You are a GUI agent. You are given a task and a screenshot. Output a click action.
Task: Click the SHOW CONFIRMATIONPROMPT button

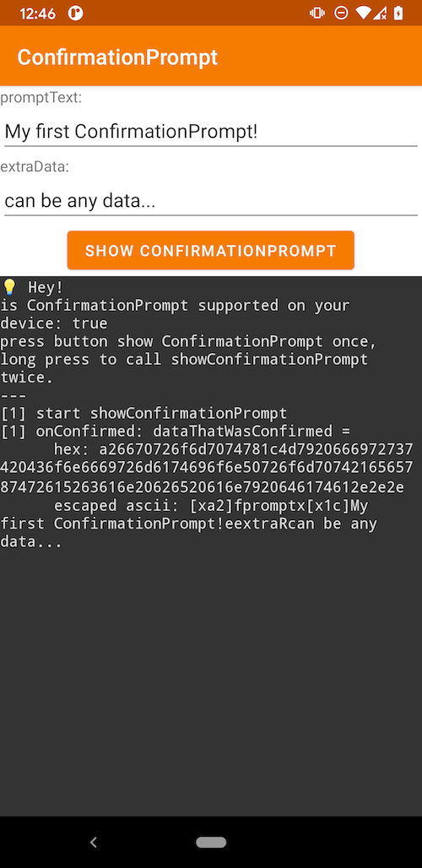pos(211,250)
